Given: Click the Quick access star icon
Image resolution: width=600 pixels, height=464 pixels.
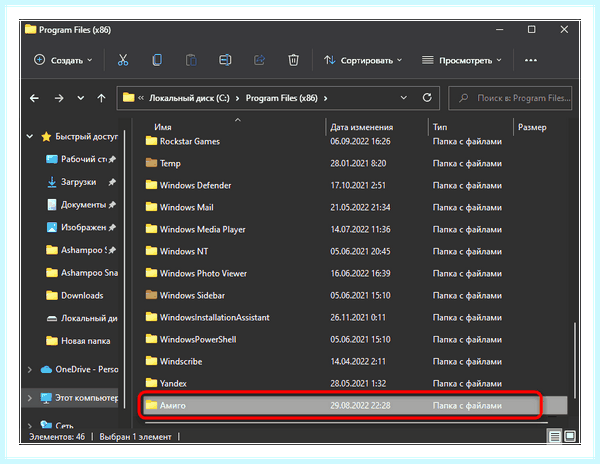Looking at the screenshot, I should [46, 137].
